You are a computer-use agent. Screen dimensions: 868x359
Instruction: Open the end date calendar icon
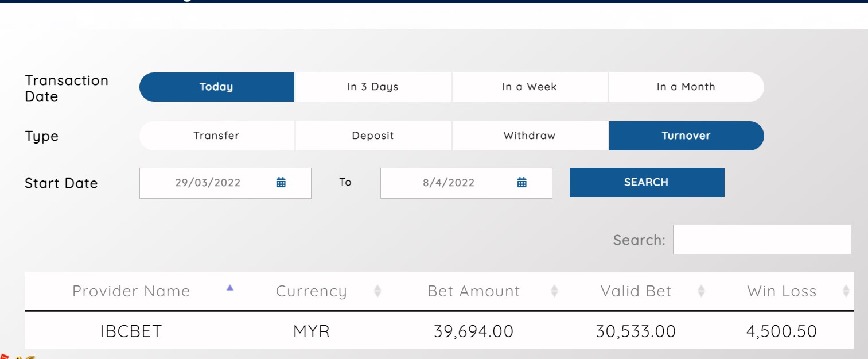(x=522, y=183)
